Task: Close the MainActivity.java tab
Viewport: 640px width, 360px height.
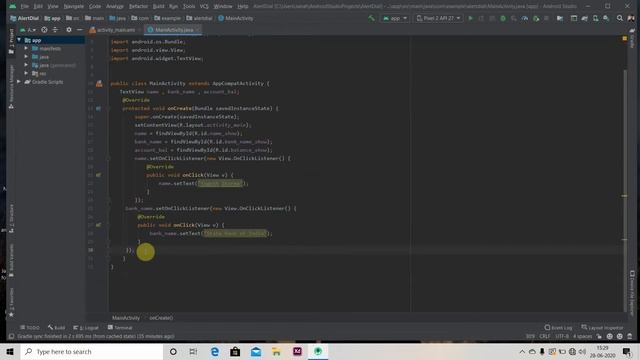Action: coord(198,30)
